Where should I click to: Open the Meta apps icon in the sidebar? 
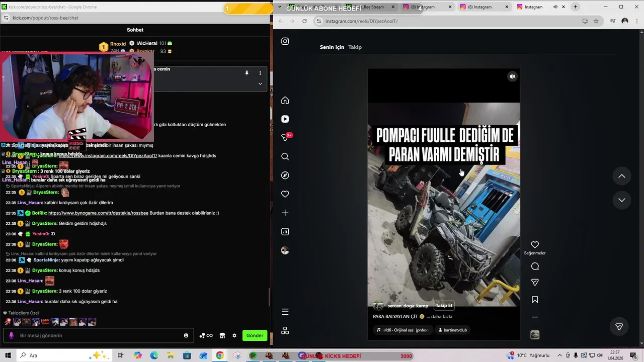coord(285,330)
